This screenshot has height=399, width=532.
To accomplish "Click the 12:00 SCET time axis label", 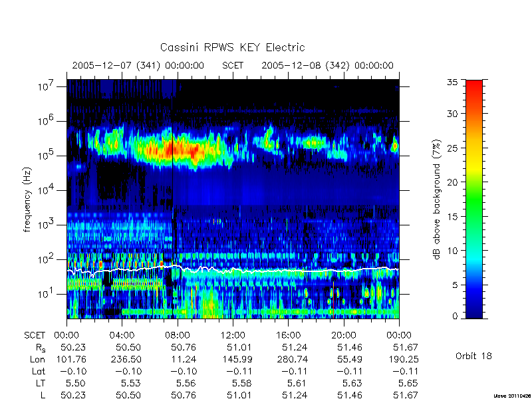I will click(233, 335).
